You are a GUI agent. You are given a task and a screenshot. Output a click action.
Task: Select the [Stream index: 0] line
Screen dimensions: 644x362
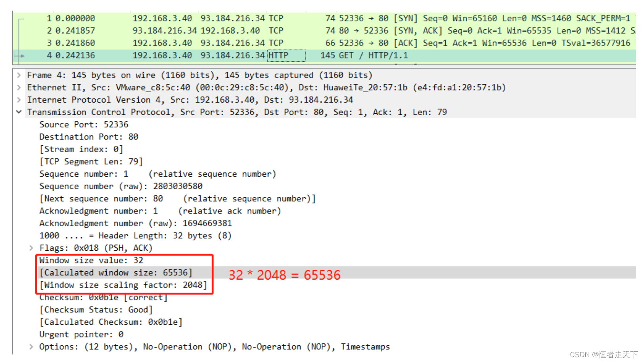point(81,149)
